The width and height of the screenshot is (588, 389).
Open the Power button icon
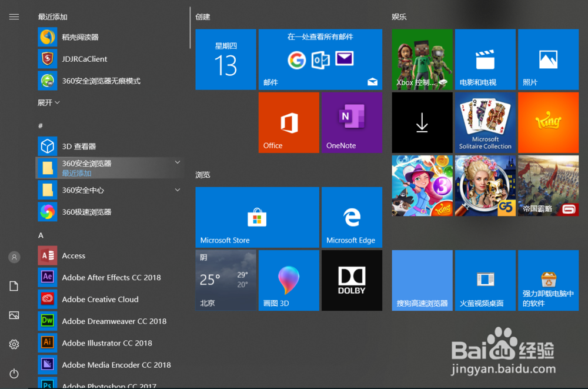pos(14,374)
